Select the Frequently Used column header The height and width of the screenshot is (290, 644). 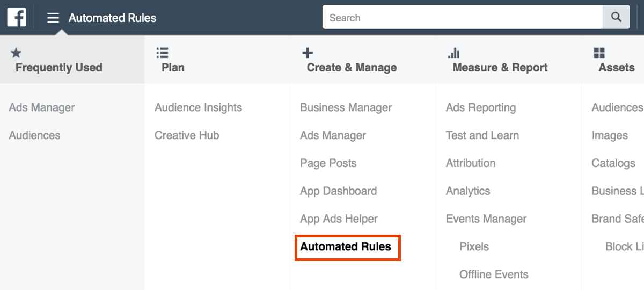(x=72, y=60)
